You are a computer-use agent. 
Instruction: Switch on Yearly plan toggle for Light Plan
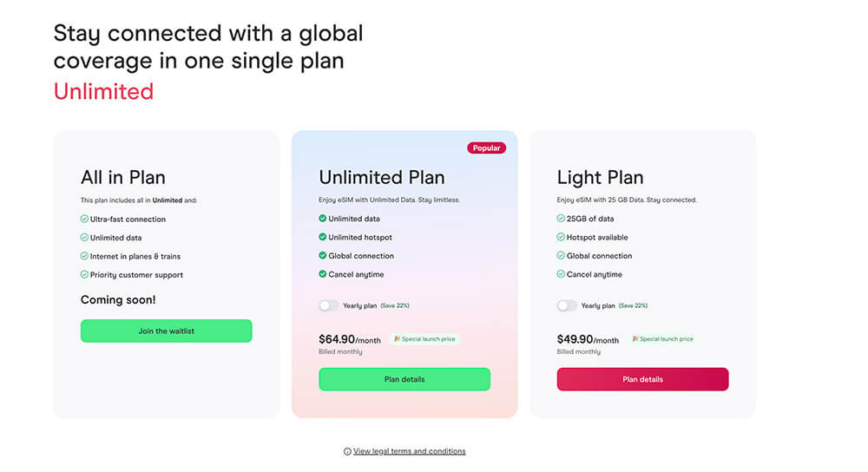pyautogui.click(x=567, y=305)
